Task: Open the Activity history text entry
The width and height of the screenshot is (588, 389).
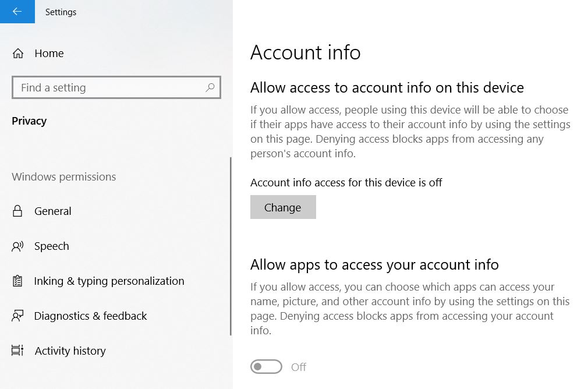Action: coord(70,351)
